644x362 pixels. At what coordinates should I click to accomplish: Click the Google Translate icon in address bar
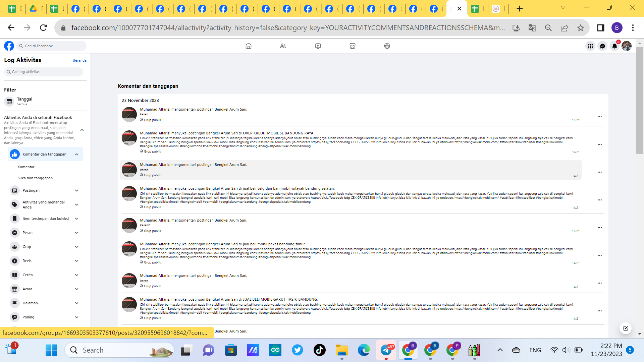[532, 28]
